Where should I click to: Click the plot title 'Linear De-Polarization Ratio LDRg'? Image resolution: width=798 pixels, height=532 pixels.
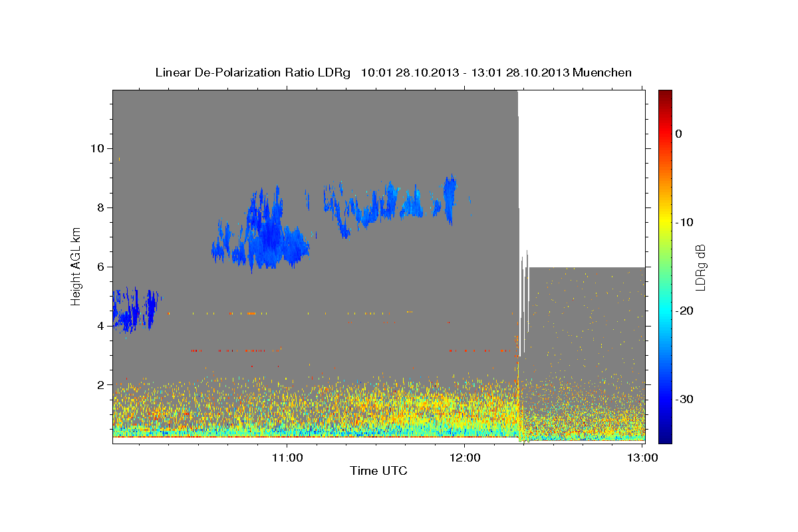point(252,72)
